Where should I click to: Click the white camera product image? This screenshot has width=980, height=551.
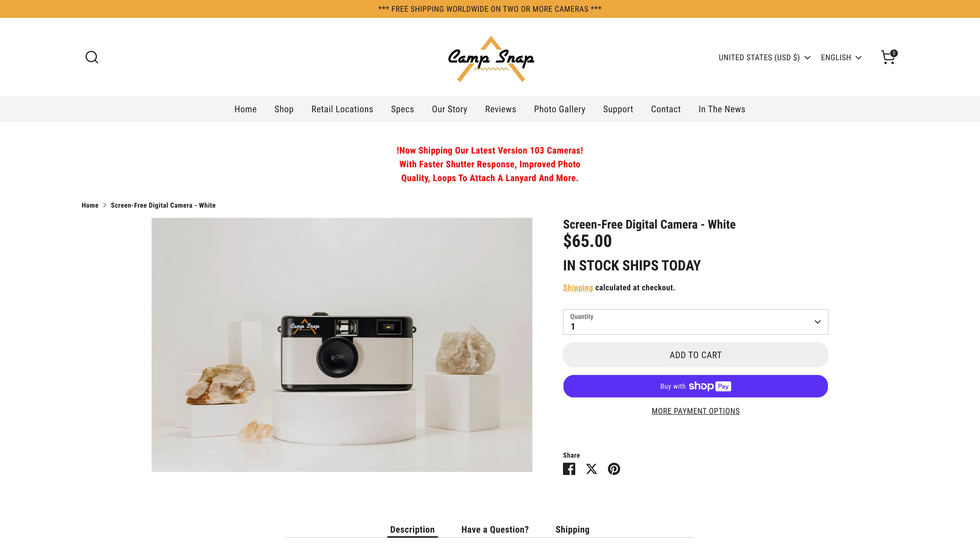pyautogui.click(x=342, y=345)
